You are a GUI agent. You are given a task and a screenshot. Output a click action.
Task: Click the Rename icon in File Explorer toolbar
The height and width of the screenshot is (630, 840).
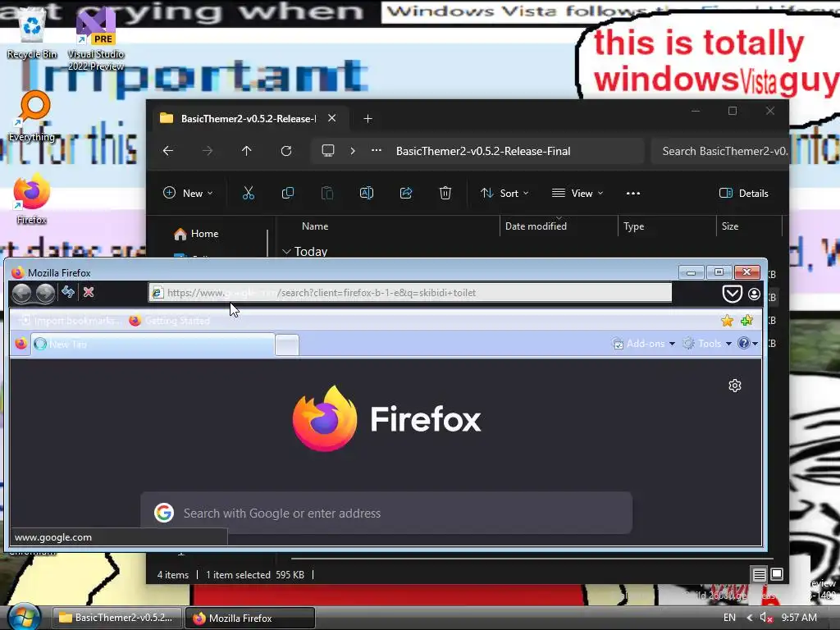click(367, 193)
